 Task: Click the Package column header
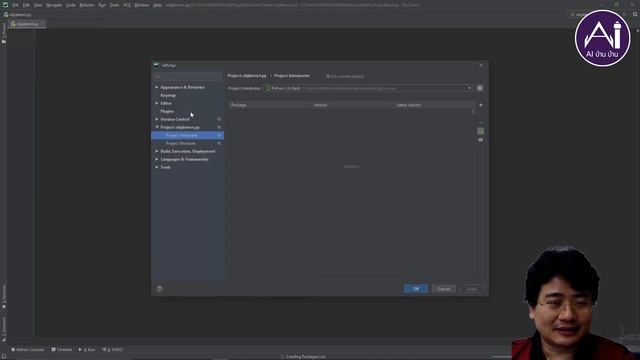pos(269,105)
